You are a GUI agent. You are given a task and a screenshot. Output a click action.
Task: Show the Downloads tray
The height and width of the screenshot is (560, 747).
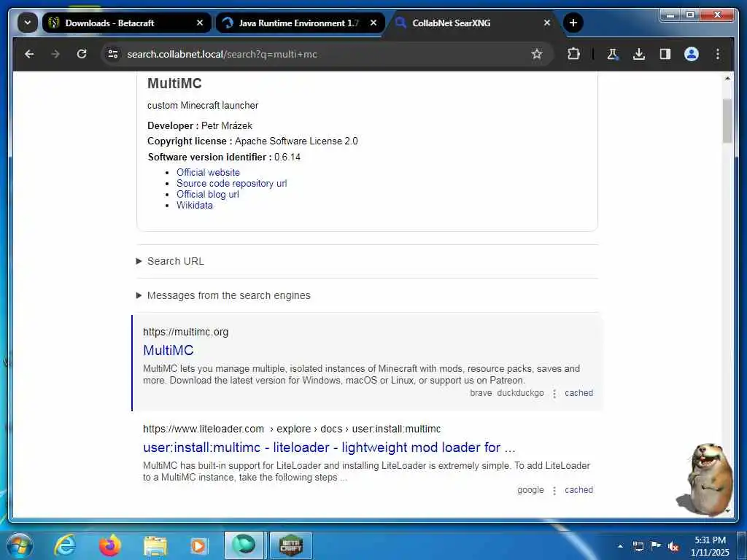pos(639,54)
